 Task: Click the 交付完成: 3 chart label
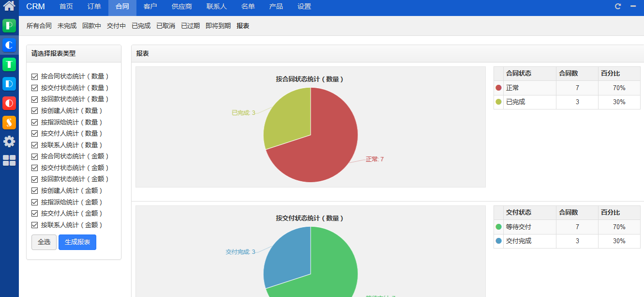[240, 252]
